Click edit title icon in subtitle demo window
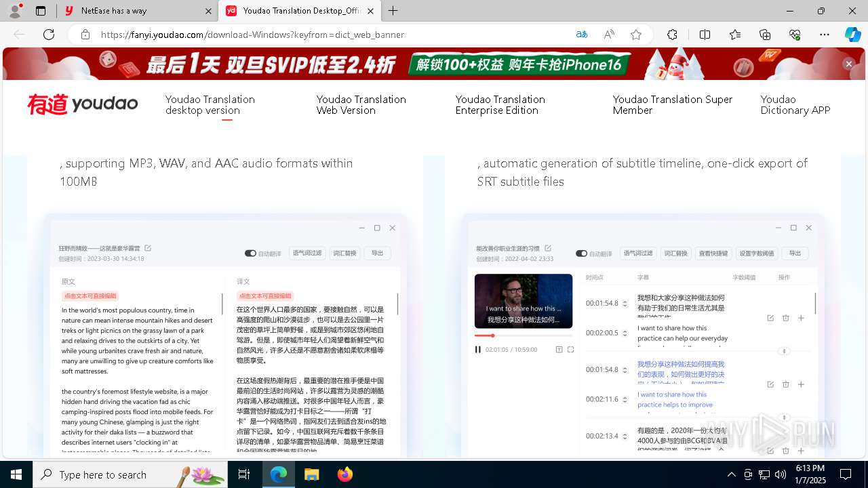Image resolution: width=868 pixels, height=488 pixels. point(548,248)
